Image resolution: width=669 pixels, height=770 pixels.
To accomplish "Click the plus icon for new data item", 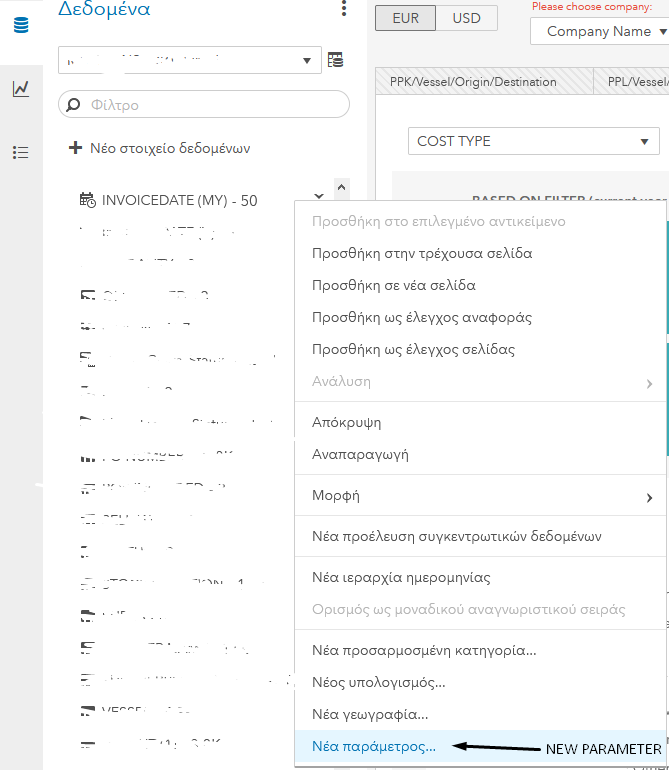I will tap(75, 148).
